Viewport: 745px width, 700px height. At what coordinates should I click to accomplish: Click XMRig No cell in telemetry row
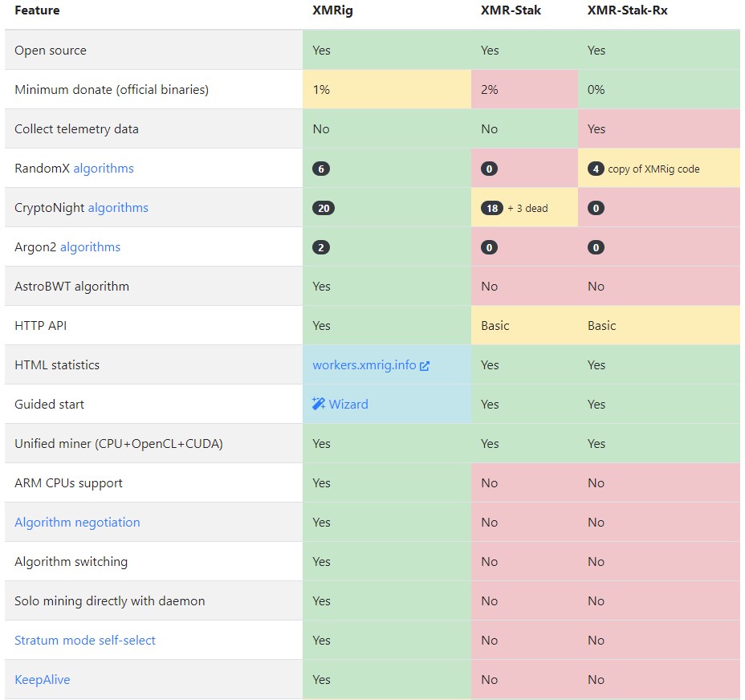[387, 128]
